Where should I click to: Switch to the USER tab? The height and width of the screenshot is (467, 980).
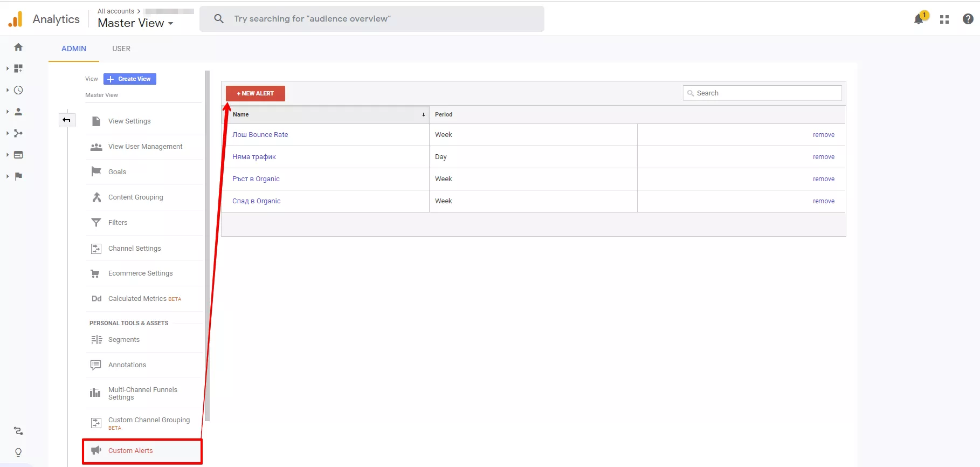pos(121,49)
